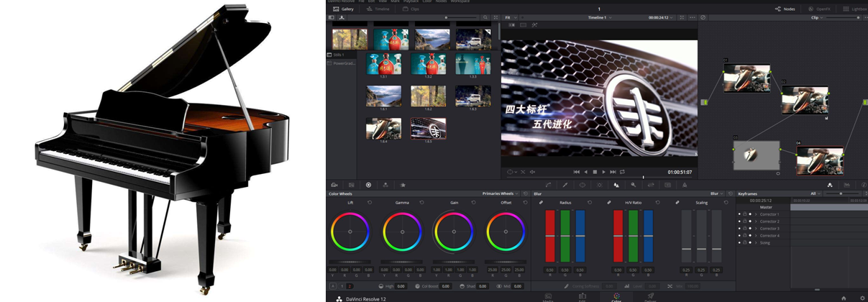Open the Keyframes All filter dropdown
This screenshot has height=302, width=868.
pyautogui.click(x=815, y=193)
